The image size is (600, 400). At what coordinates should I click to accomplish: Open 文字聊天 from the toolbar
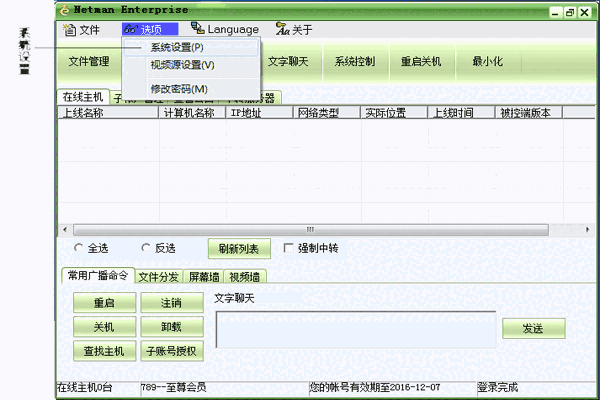coord(289,62)
